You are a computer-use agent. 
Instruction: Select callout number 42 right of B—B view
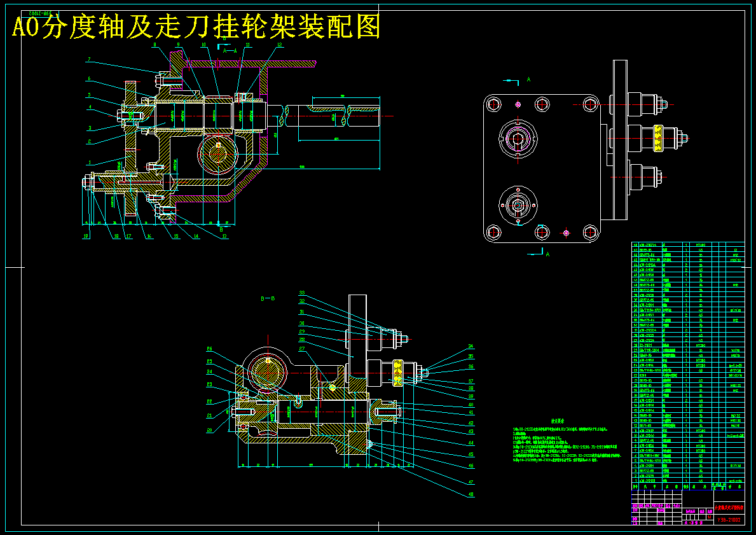click(x=471, y=424)
